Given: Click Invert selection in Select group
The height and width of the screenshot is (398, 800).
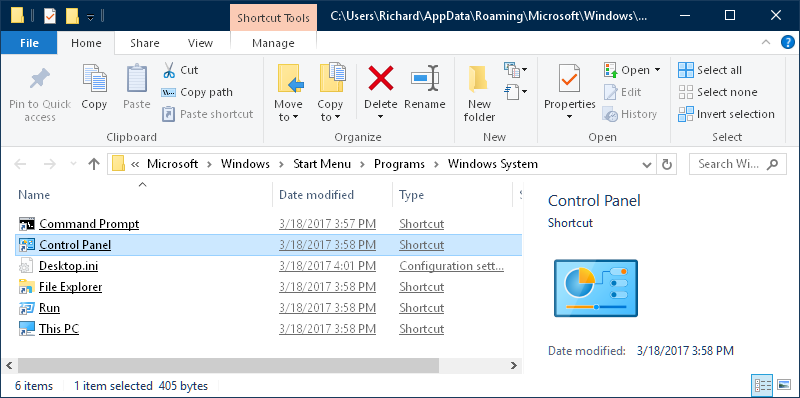Looking at the screenshot, I should (x=726, y=114).
